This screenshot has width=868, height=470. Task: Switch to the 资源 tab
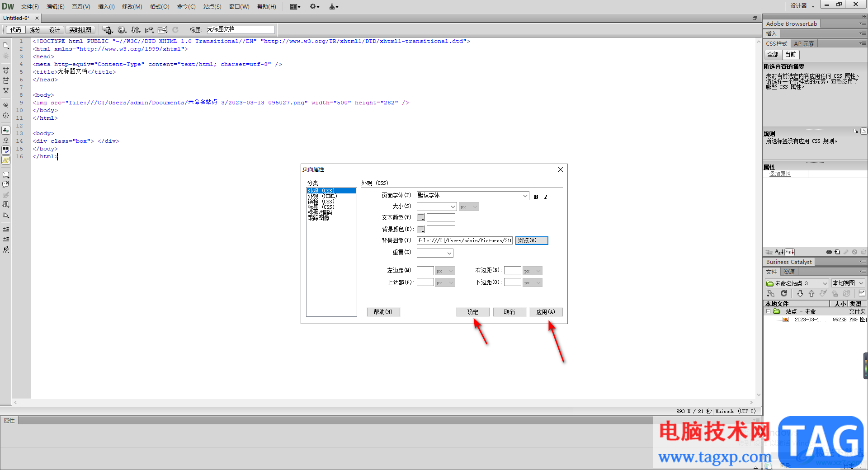coord(789,272)
